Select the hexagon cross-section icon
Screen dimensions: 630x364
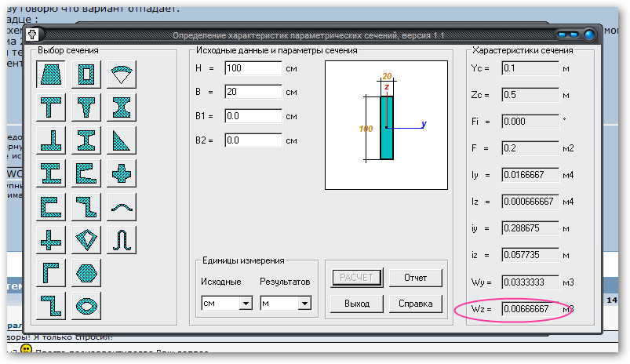click(x=87, y=272)
